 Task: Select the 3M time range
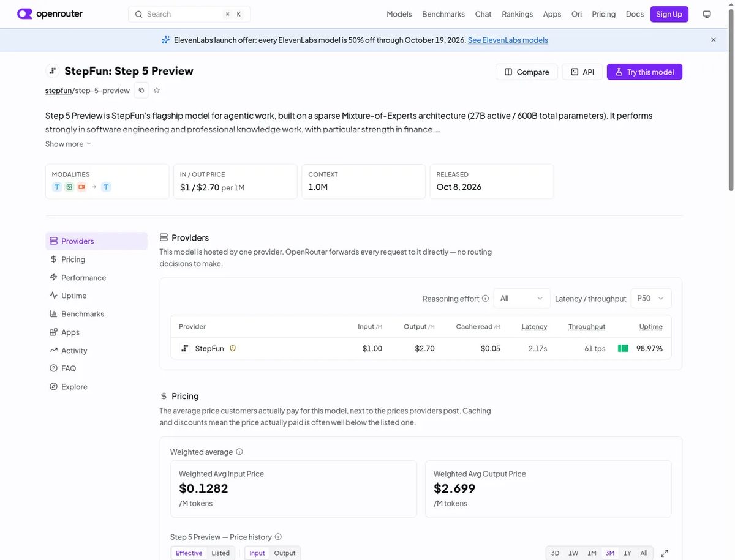[610, 553]
